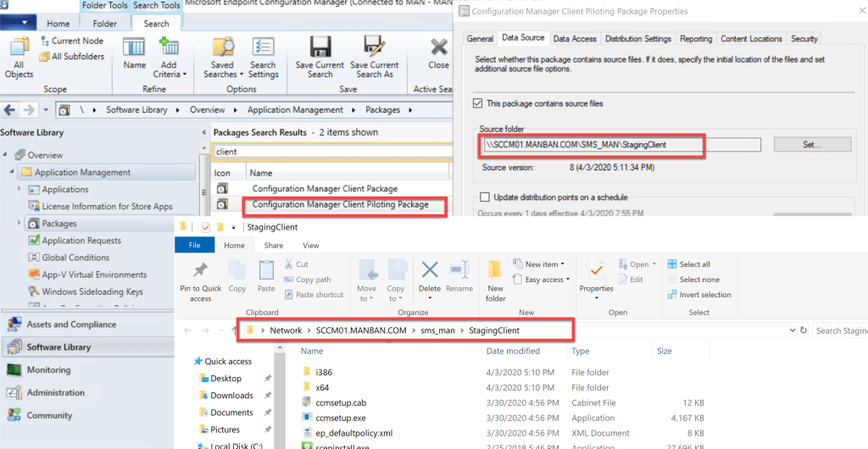The width and height of the screenshot is (868, 449).
Task: Switch to Distribution Settings tab
Action: 637,39
